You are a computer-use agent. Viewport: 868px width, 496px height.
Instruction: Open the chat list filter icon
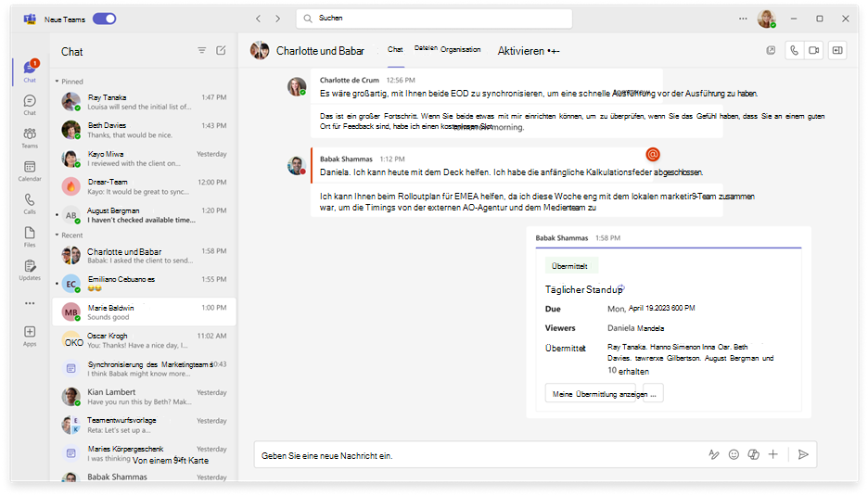202,50
